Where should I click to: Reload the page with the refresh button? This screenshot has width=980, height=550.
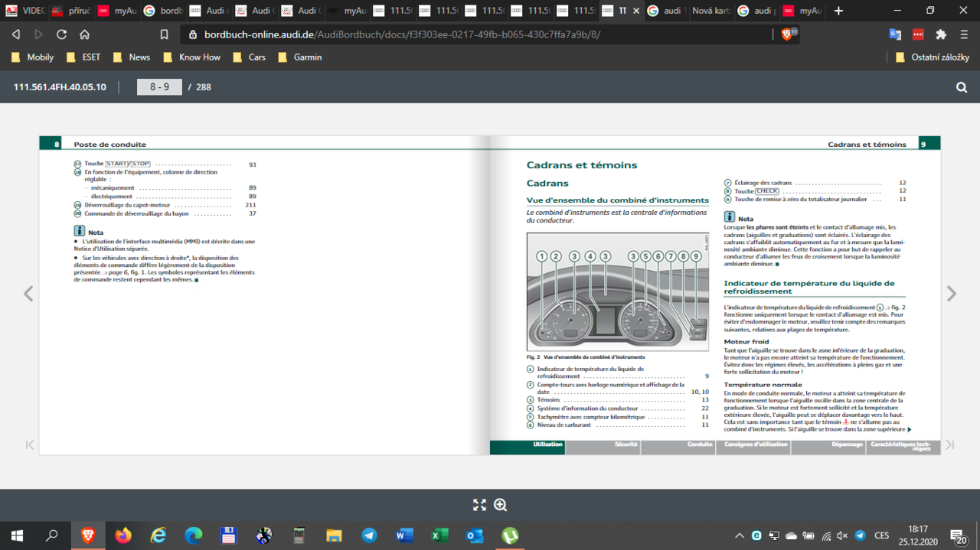pos(61,34)
